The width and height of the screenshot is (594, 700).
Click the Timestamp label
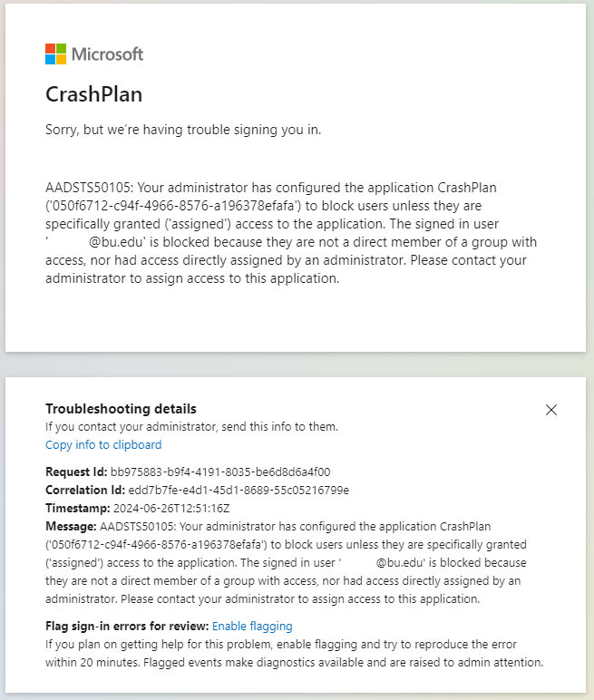pyautogui.click(x=78, y=509)
